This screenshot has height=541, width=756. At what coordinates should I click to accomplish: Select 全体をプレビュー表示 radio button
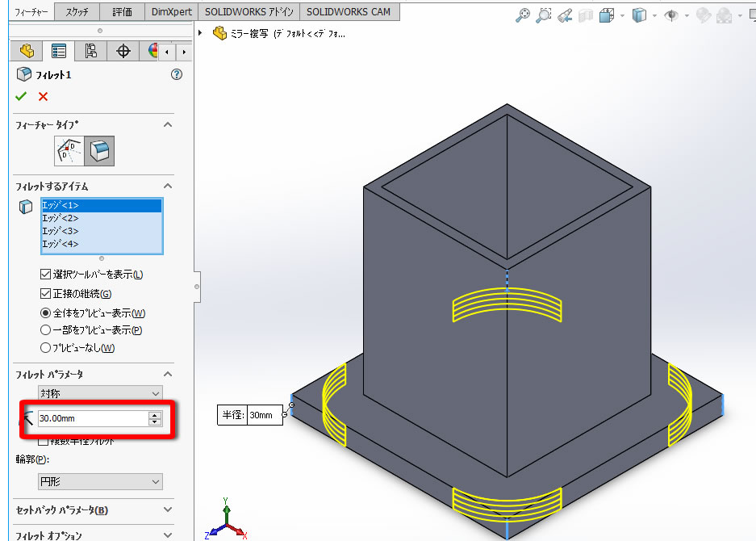coord(45,312)
